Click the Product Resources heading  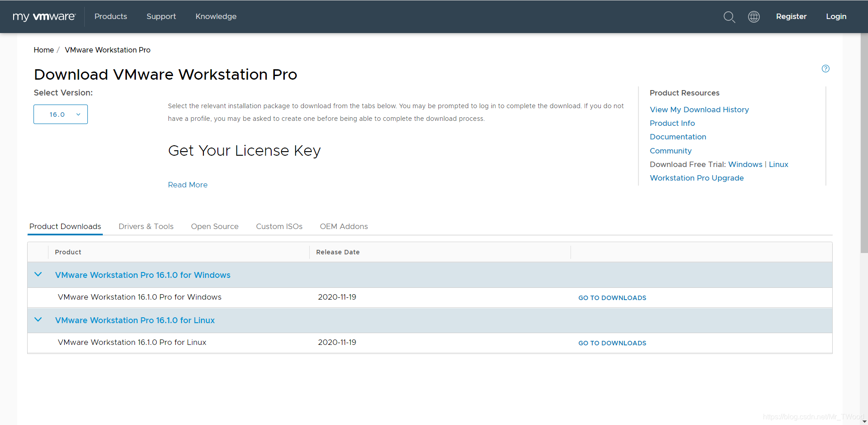(x=685, y=93)
